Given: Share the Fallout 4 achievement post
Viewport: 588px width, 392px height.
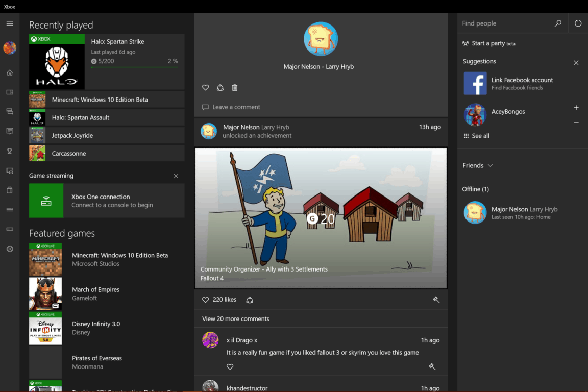Looking at the screenshot, I should 250,300.
